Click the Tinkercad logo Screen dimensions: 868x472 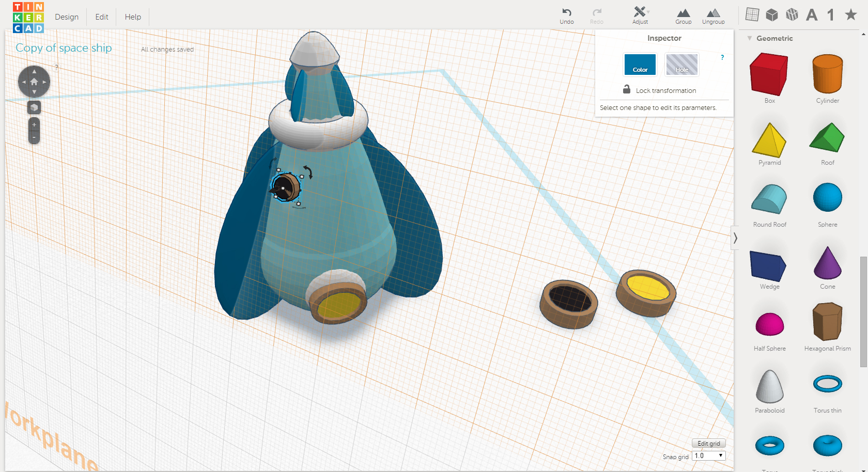pos(28,17)
